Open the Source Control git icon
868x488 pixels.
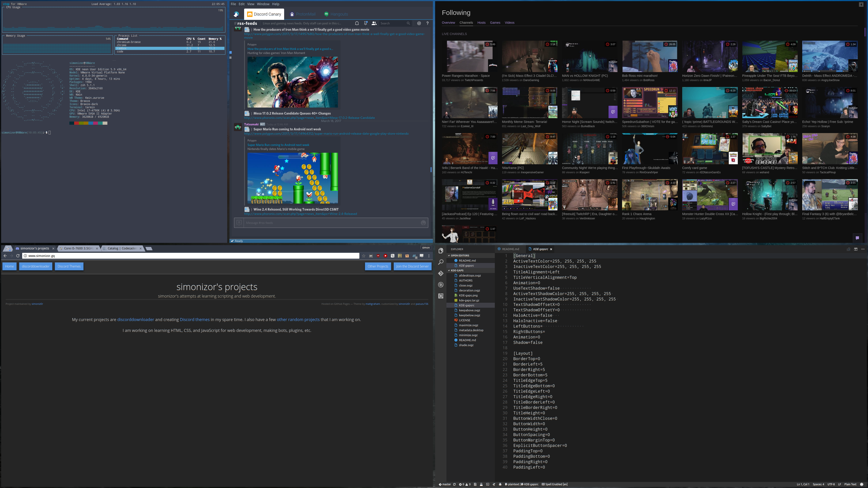[x=440, y=273]
